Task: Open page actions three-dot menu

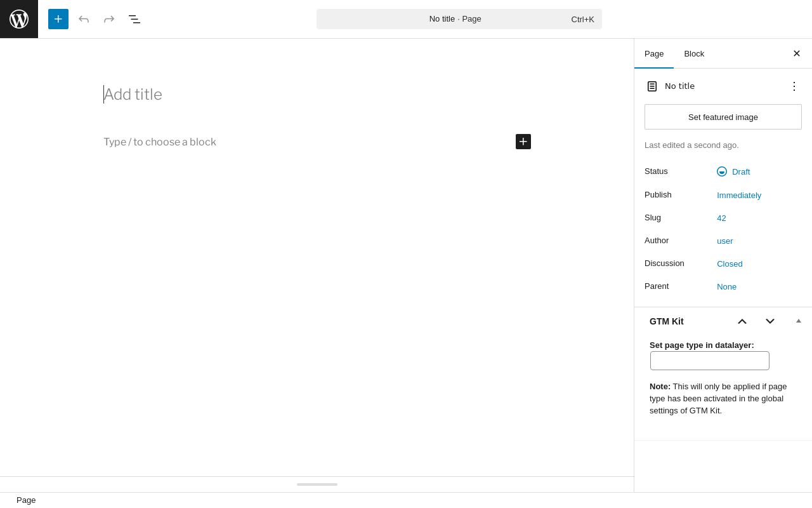Action: point(794,86)
